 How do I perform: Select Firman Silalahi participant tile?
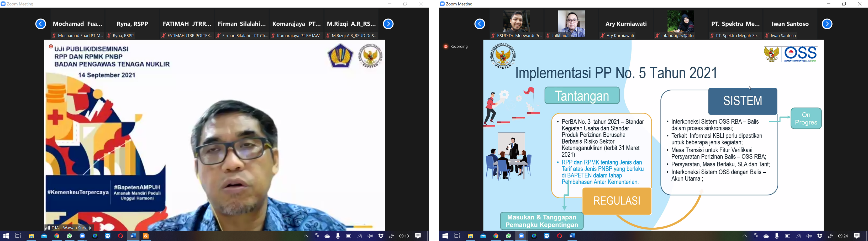click(x=242, y=24)
